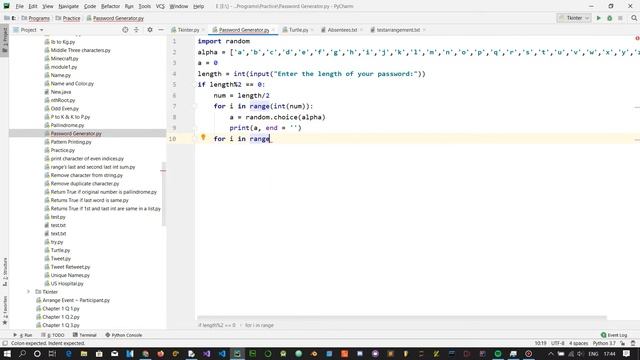The width and height of the screenshot is (640, 360).
Task: Open the Navigate menu
Action: tap(68, 6)
